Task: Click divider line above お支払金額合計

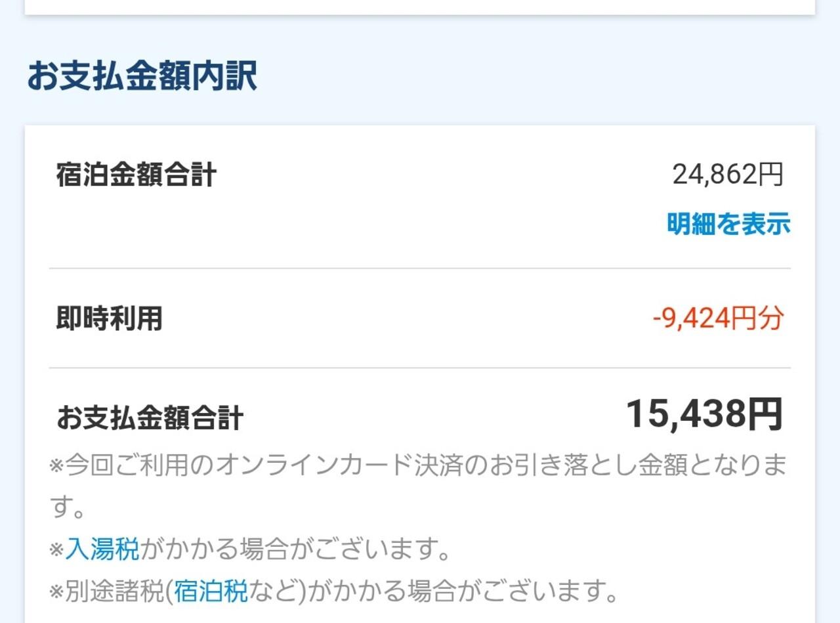Action: (x=420, y=368)
